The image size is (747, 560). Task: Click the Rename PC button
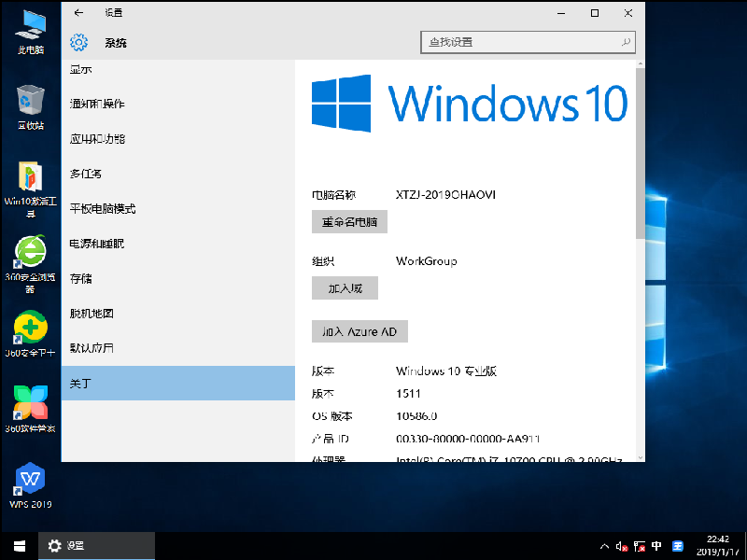pos(350,221)
